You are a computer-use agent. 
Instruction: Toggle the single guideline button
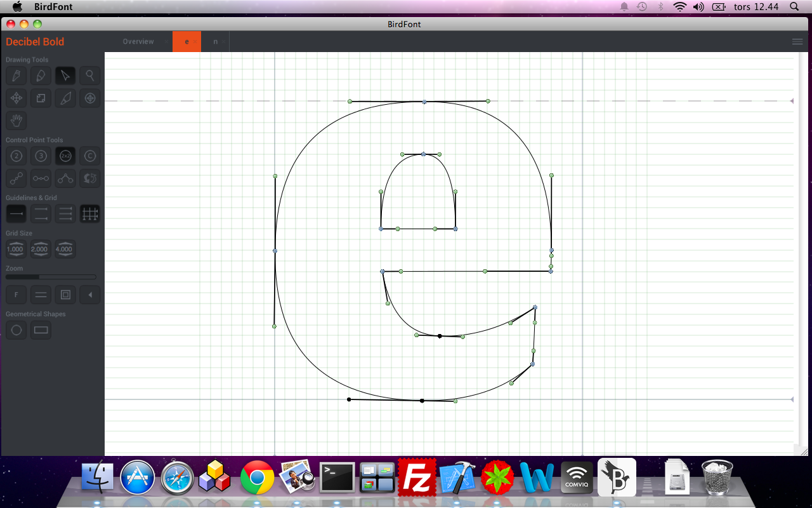16,215
